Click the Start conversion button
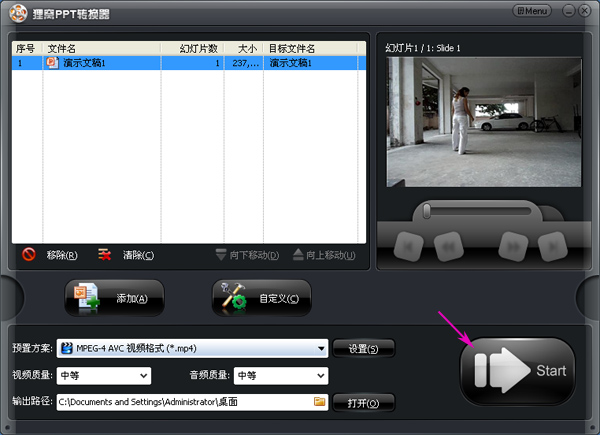600x435 pixels. click(x=518, y=371)
